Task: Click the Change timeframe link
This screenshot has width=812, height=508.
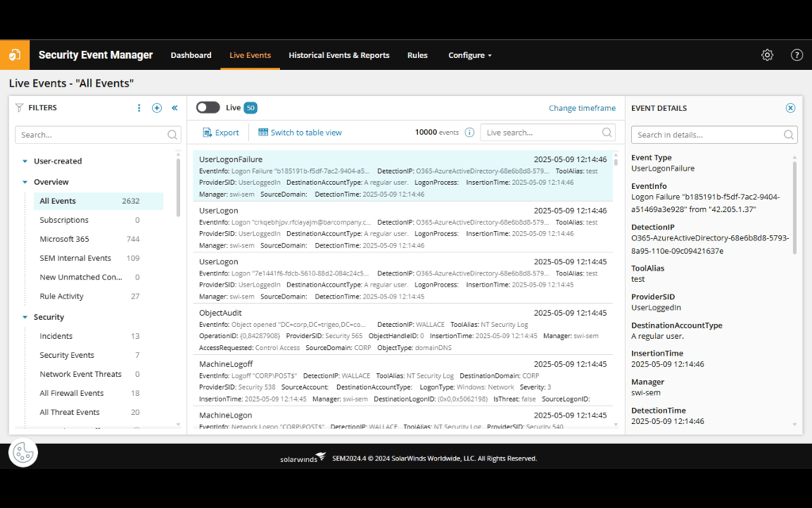Action: point(582,107)
